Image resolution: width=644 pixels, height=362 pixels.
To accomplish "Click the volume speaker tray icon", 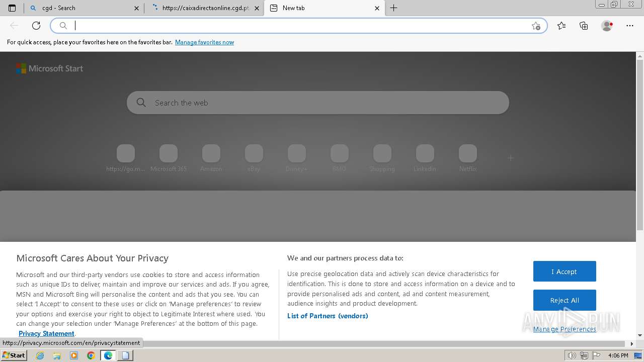I will (572, 355).
